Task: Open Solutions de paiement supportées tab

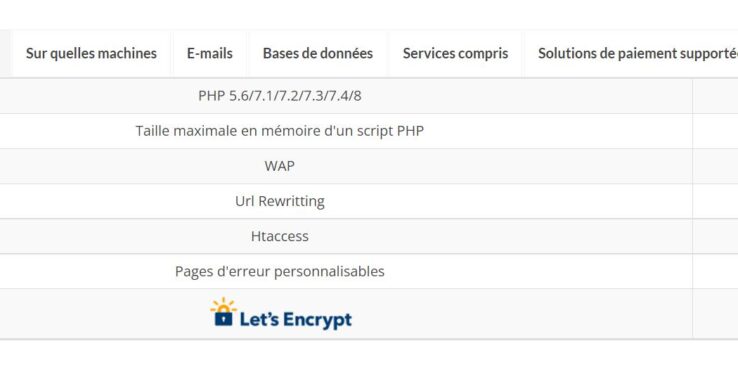Action: click(x=631, y=54)
